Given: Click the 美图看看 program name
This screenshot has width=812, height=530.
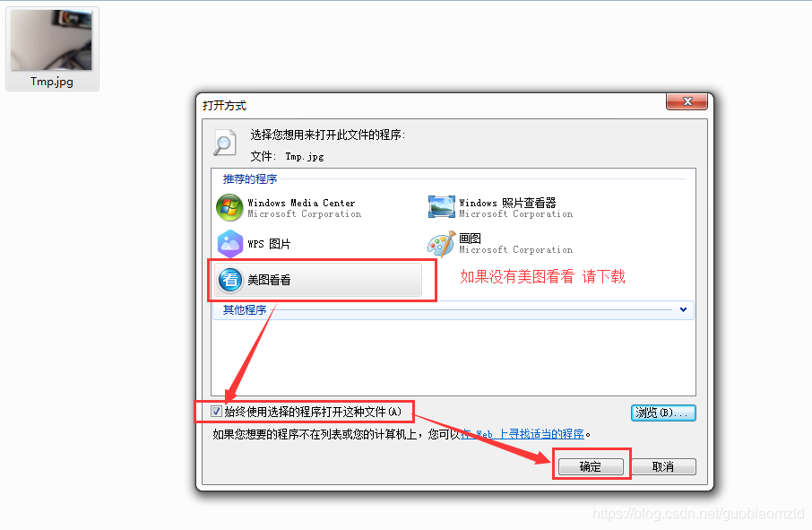Looking at the screenshot, I should pyautogui.click(x=269, y=280).
